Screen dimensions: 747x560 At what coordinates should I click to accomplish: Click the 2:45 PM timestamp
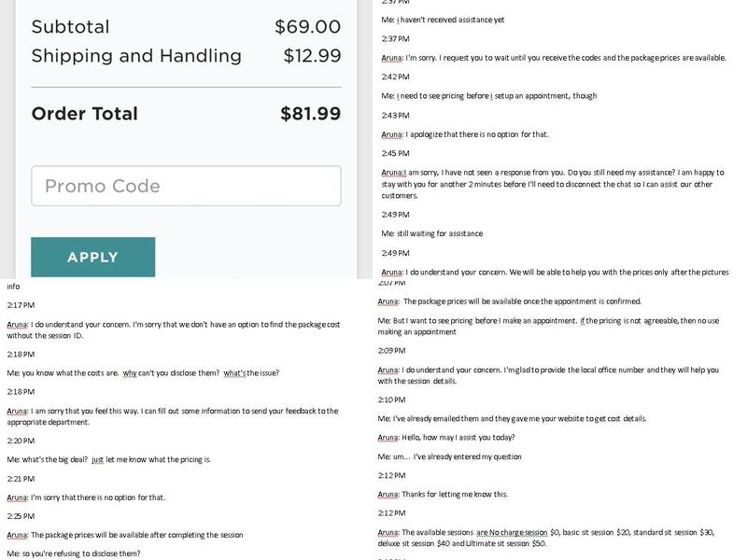[x=396, y=153]
